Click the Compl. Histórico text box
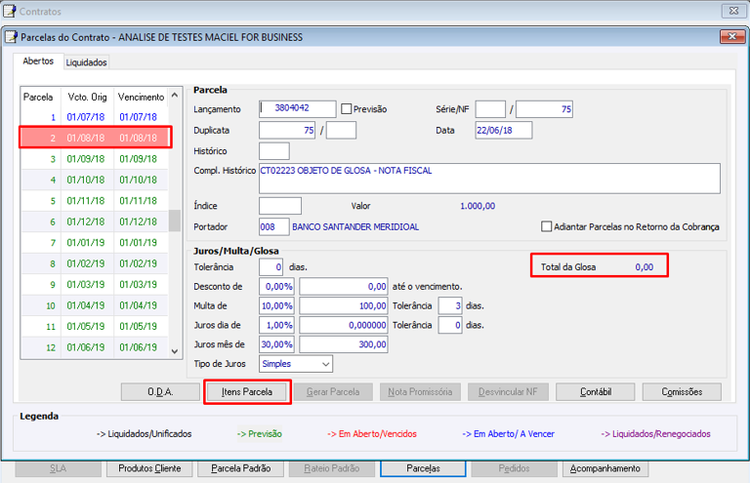Viewport: 750px width, 483px height. click(490, 178)
